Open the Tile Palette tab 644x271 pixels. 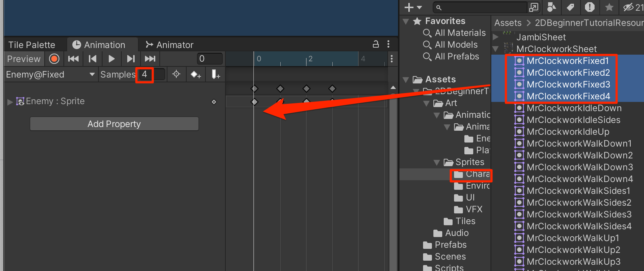(32, 45)
